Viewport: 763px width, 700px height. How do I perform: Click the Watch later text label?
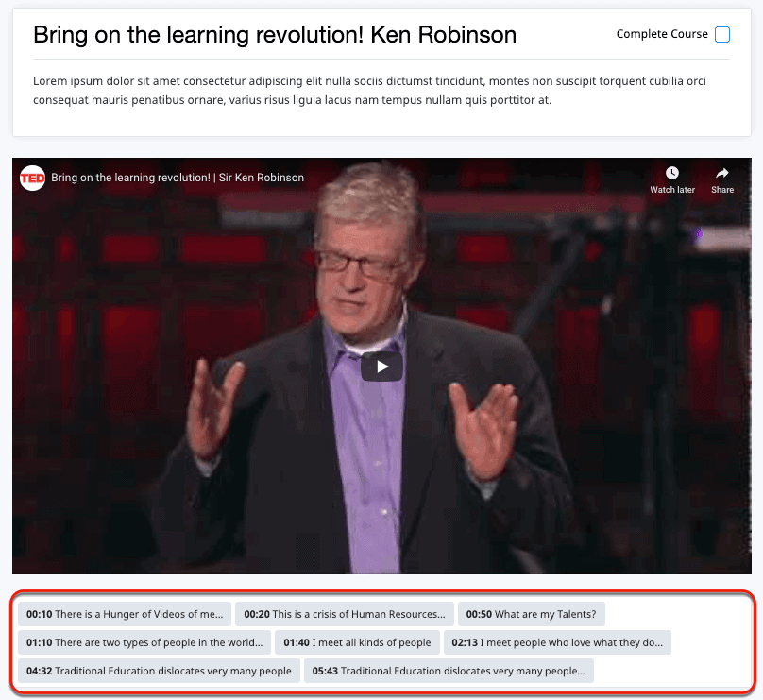point(672,190)
